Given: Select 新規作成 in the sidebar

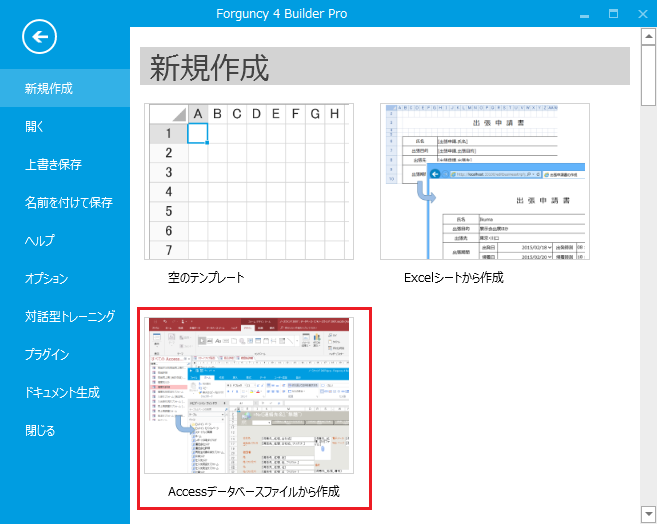Looking at the screenshot, I should point(65,88).
